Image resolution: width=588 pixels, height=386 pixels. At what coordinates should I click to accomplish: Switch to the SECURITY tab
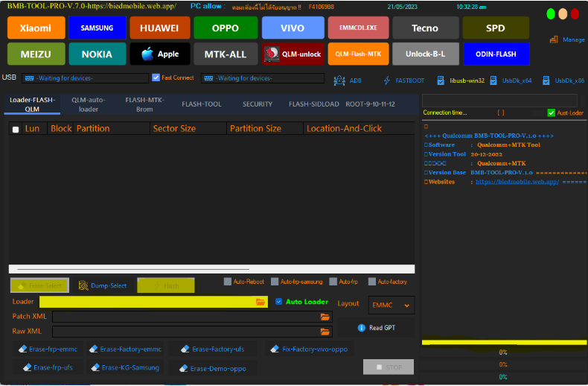[258, 104]
